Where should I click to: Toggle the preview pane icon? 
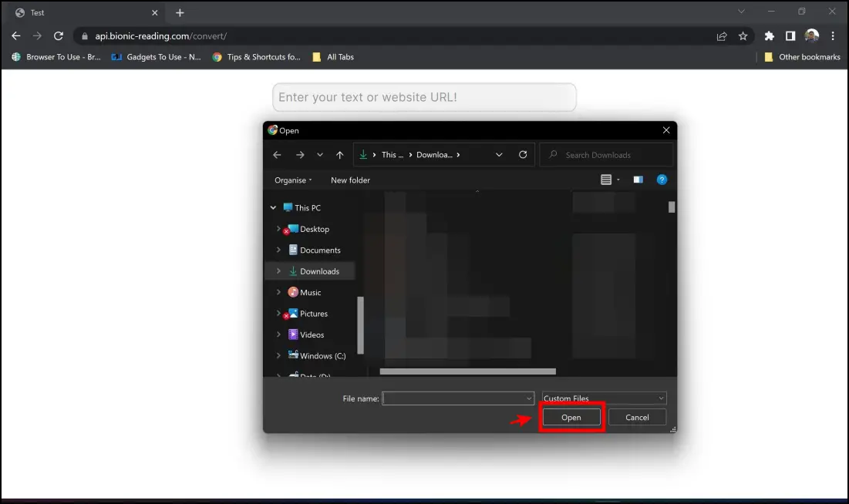638,180
